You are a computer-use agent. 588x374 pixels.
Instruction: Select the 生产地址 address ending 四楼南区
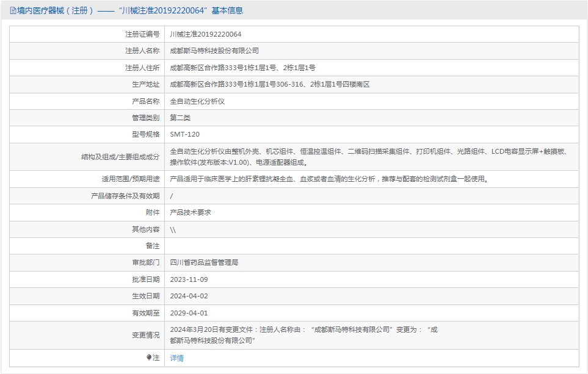pos(270,84)
